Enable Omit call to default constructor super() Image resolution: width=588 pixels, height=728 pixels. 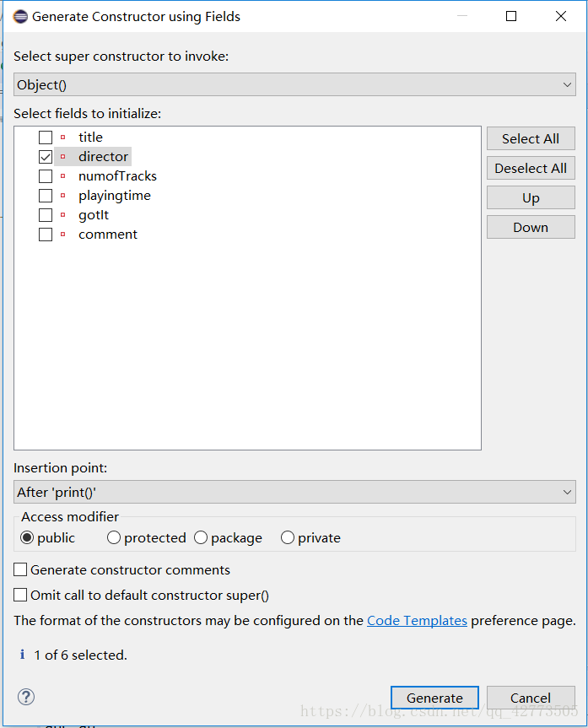[20, 595]
